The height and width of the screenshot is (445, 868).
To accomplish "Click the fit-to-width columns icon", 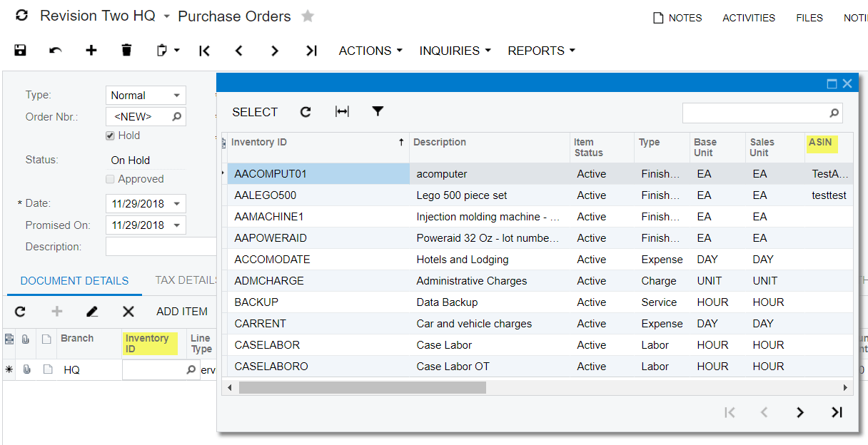I will click(x=342, y=112).
